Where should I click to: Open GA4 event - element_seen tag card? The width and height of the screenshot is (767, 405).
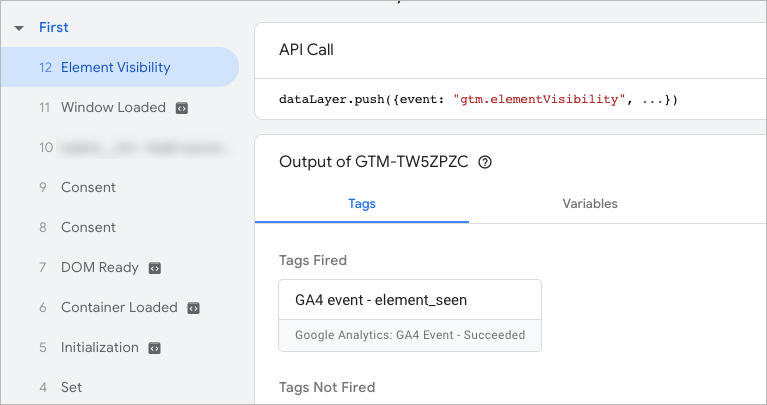(410, 315)
